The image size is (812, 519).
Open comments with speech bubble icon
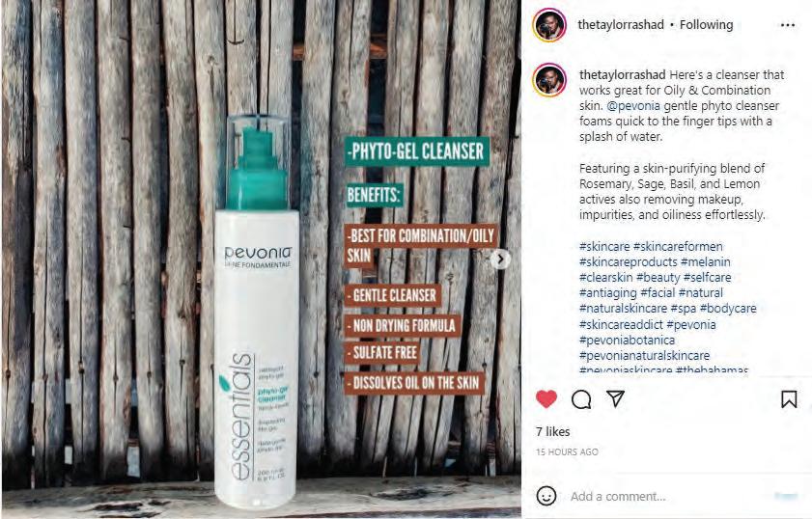click(581, 399)
